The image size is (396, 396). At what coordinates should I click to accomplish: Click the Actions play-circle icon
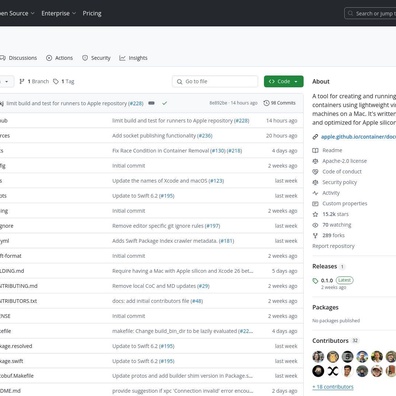[49, 58]
